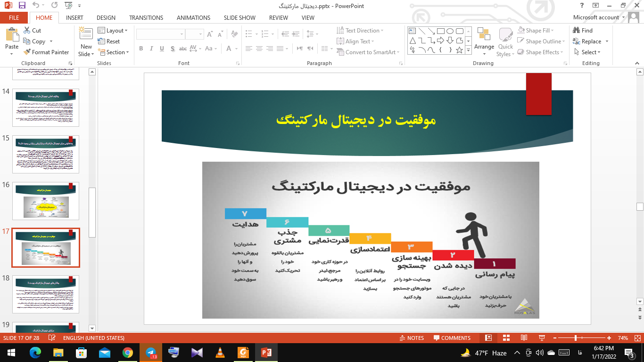Click the Reset button in Slides group
The height and width of the screenshot is (362, 644).
coord(109,41)
